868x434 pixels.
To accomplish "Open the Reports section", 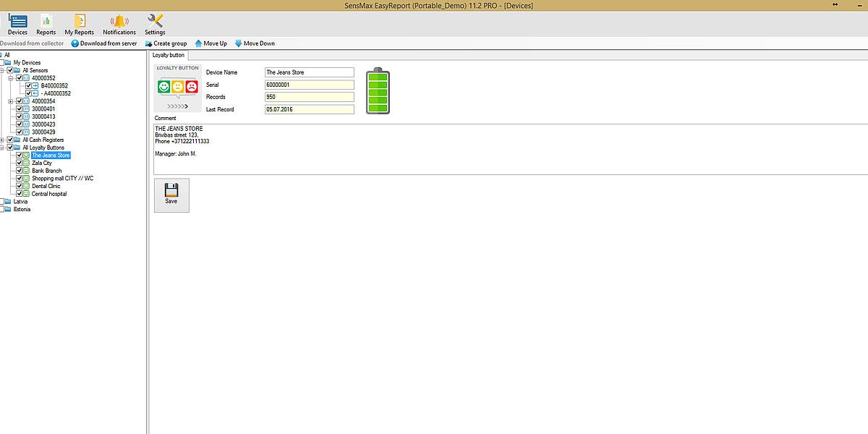I will [46, 25].
